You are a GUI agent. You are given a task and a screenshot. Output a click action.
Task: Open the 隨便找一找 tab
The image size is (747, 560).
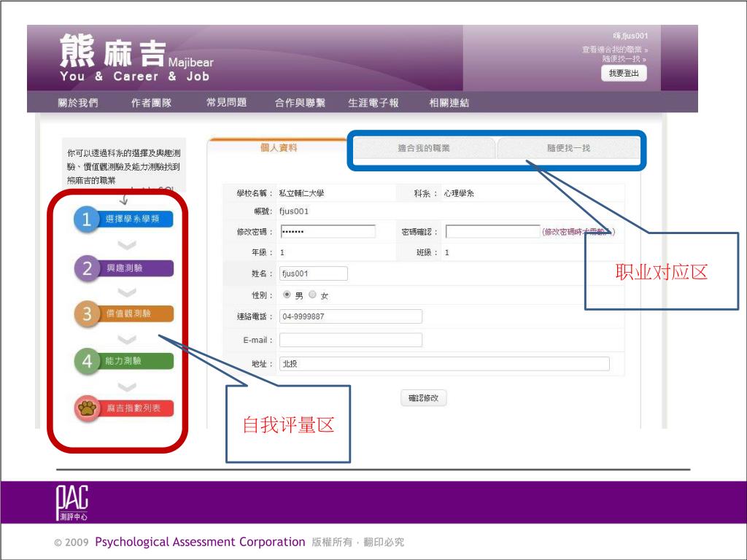point(568,148)
